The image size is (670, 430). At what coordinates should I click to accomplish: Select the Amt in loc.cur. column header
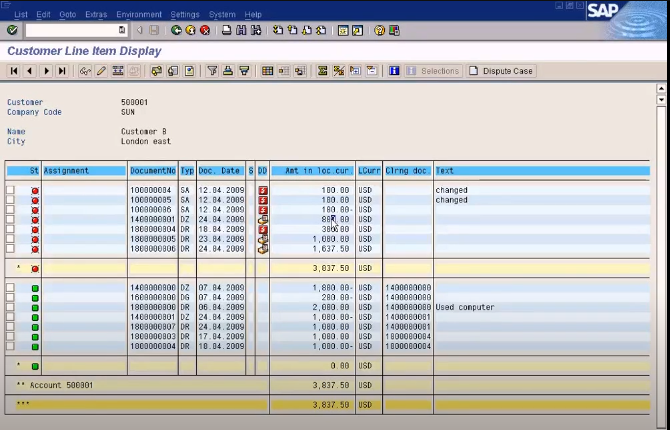pyautogui.click(x=313, y=171)
